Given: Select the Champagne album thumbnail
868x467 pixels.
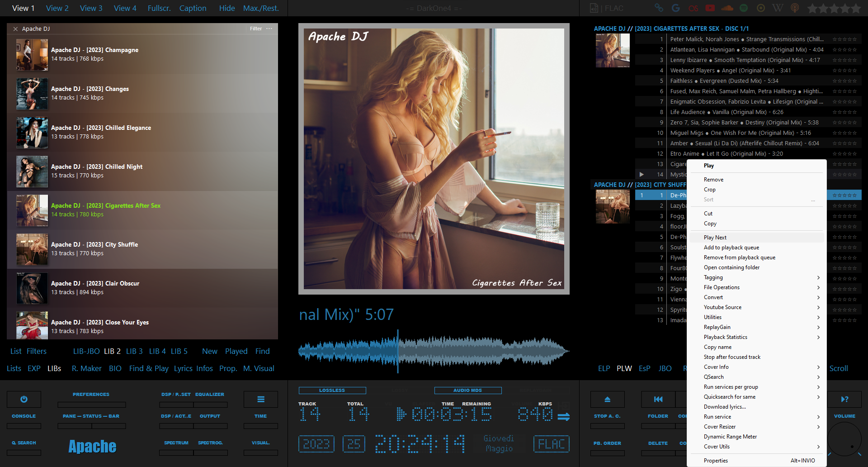Looking at the screenshot, I should click(32, 55).
